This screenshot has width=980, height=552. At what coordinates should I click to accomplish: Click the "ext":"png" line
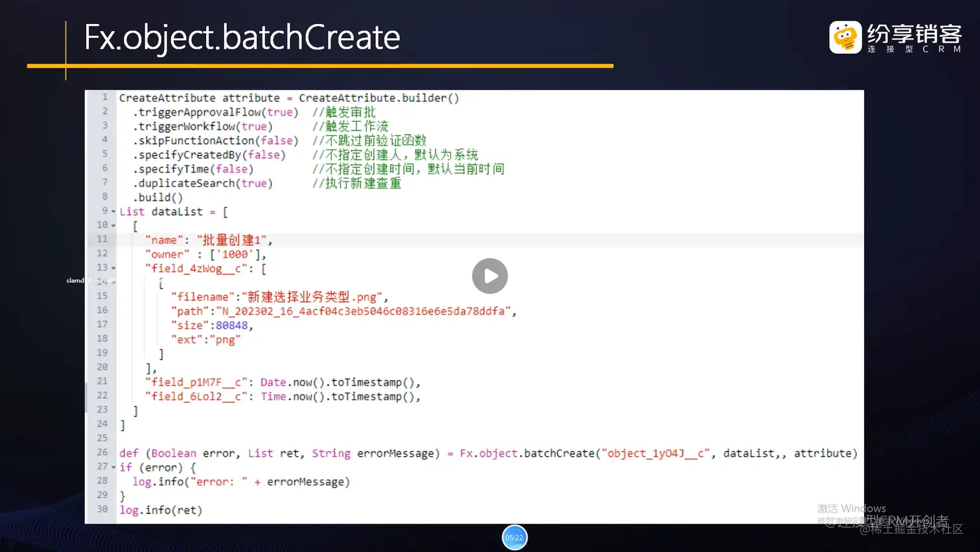click(206, 340)
